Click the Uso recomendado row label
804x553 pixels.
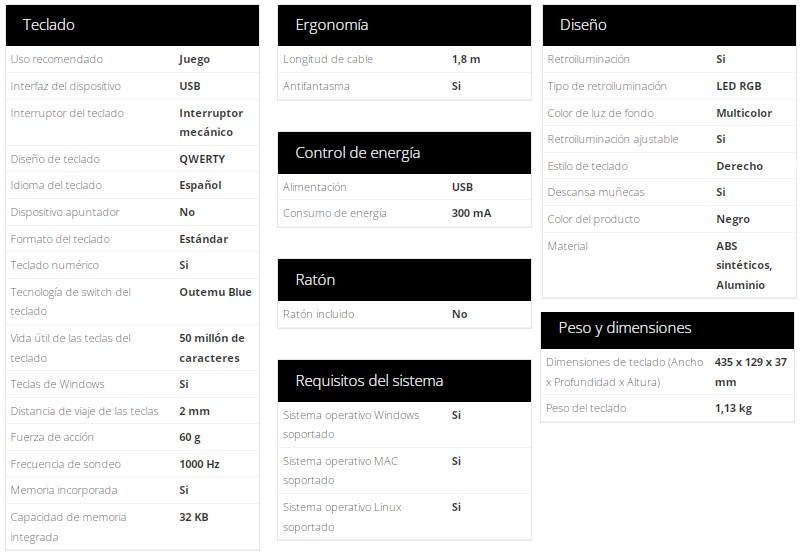[56, 59]
